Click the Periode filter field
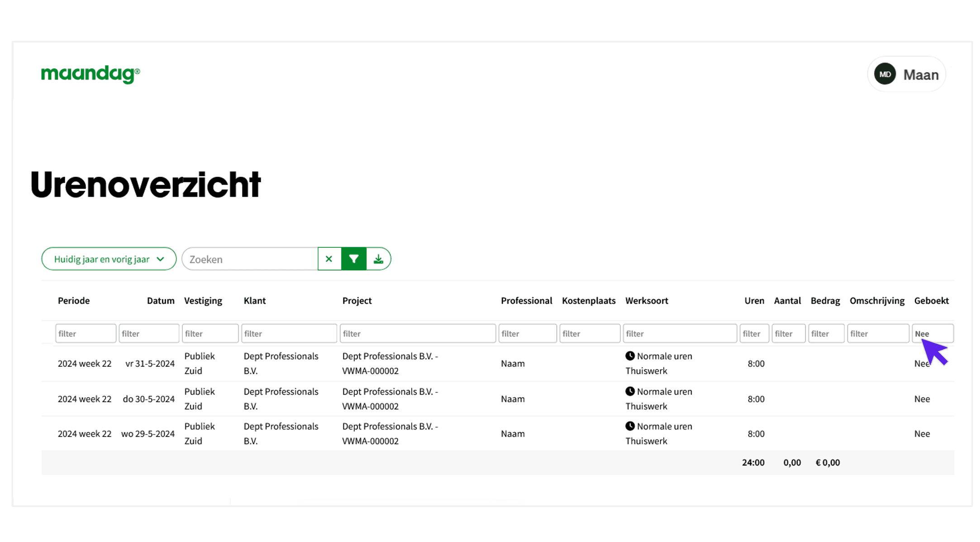This screenshot has height=542, width=980. (x=86, y=333)
